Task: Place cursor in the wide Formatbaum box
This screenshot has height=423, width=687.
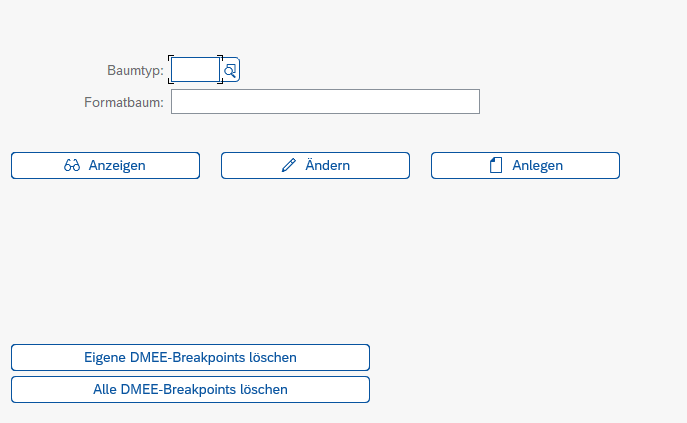Action: [x=325, y=102]
